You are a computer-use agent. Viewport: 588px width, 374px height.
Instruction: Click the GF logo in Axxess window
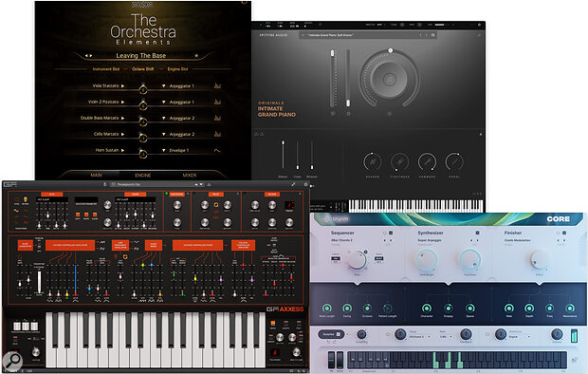point(10,184)
